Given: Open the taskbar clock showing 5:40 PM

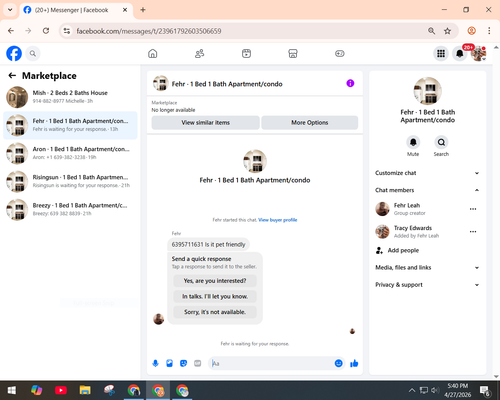Looking at the screenshot, I should [x=457, y=390].
